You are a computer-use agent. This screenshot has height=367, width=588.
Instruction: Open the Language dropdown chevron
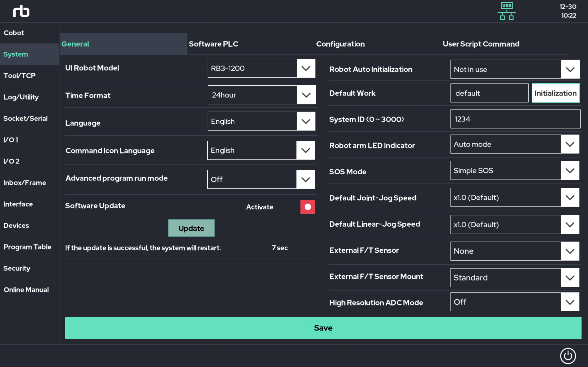pos(306,121)
